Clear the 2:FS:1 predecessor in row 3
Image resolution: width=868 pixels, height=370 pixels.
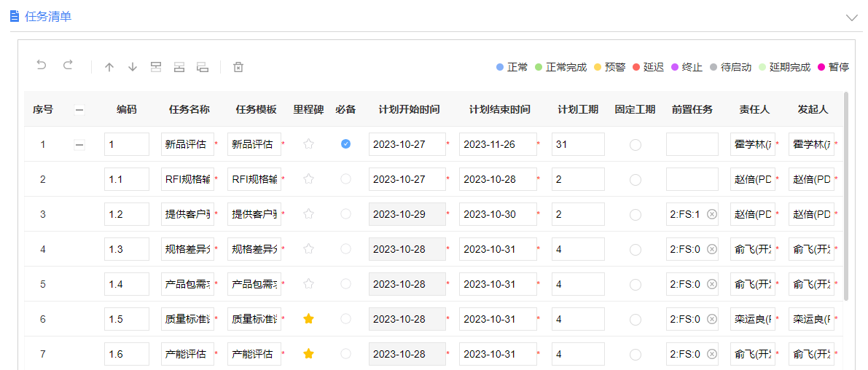point(712,214)
